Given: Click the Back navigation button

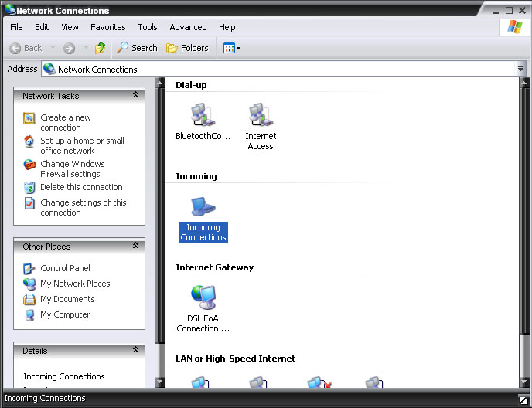Looking at the screenshot, I should pos(26,48).
